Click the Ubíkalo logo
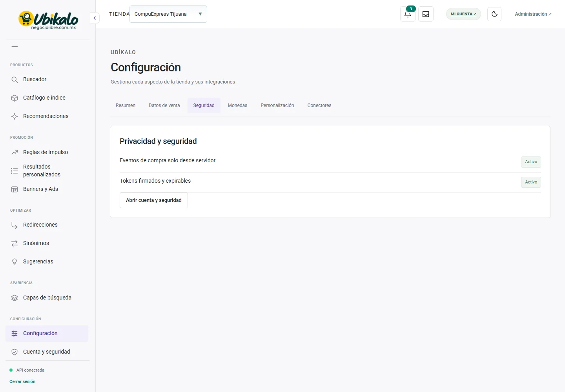The height and width of the screenshot is (392, 565). click(48, 20)
